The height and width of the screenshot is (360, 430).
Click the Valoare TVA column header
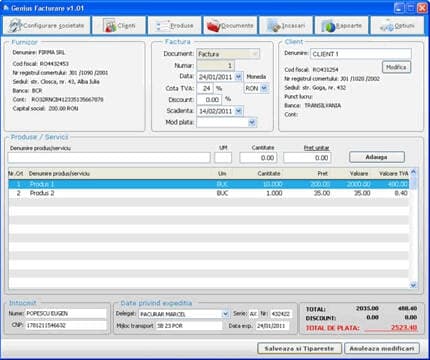point(393,173)
